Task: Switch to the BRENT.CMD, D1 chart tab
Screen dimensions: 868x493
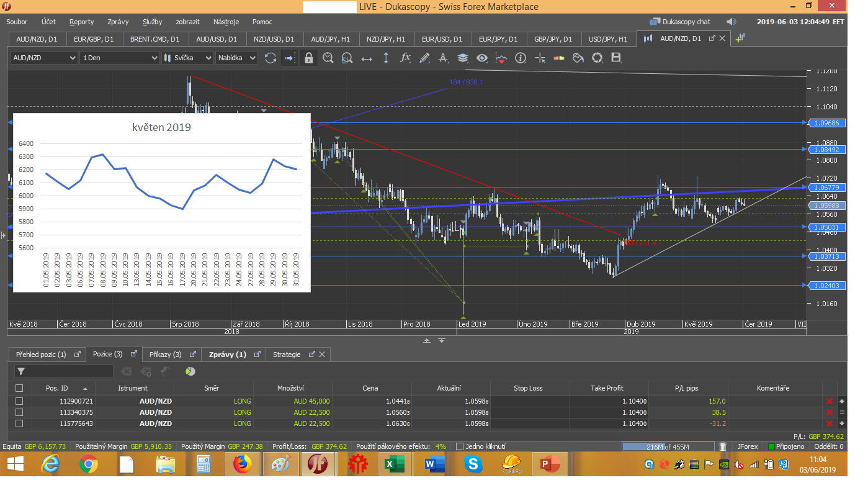Action: point(154,39)
